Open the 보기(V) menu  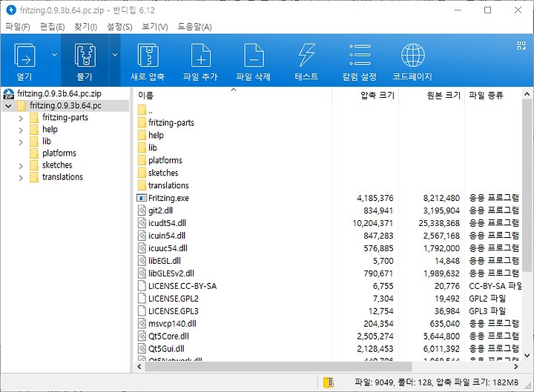(154, 27)
